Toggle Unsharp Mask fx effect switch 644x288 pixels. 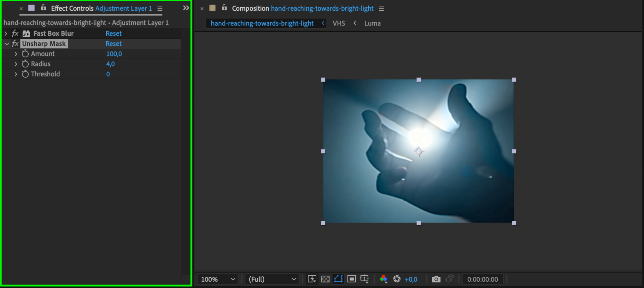click(15, 43)
